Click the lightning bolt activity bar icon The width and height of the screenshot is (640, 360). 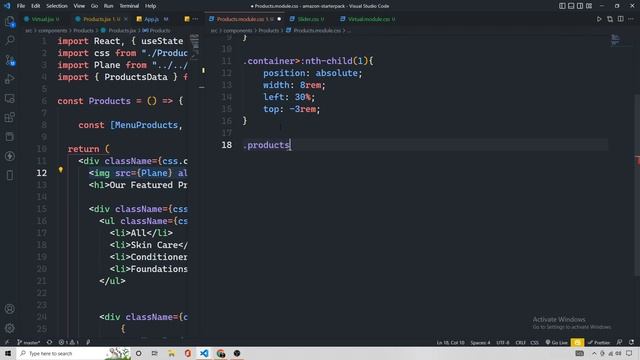(9, 156)
